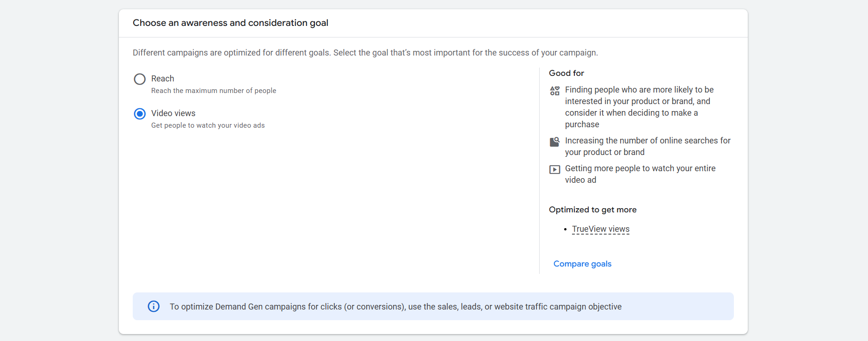This screenshot has height=341, width=868.
Task: Click the Demand Gen campaigns info banner text
Action: [x=395, y=307]
